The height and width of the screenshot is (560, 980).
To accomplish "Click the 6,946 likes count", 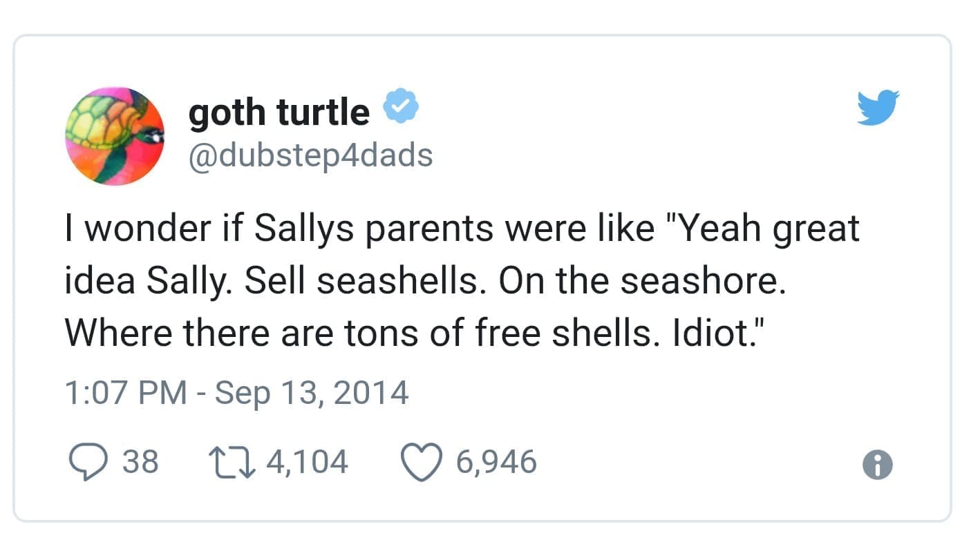I will click(496, 462).
